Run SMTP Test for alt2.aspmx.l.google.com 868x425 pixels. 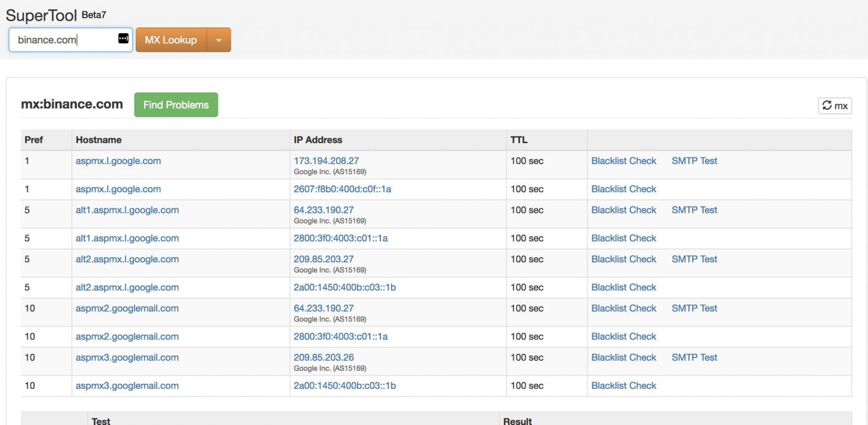coord(694,259)
